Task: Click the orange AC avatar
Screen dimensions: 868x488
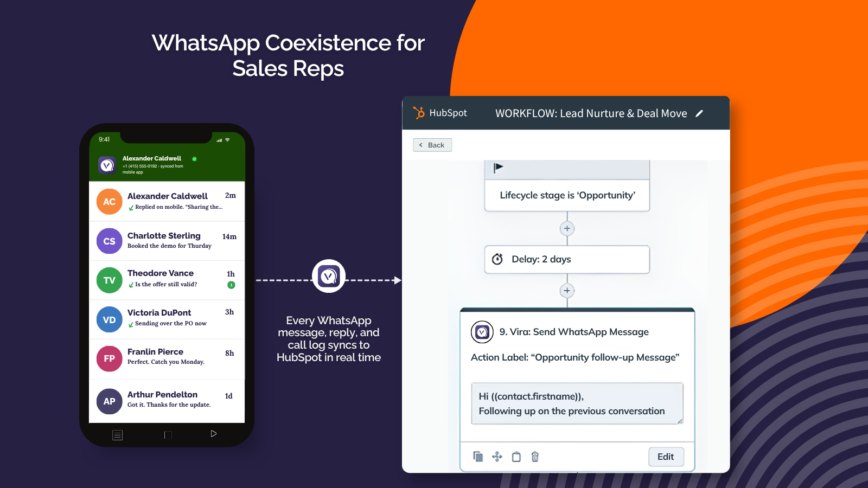Action: click(110, 202)
